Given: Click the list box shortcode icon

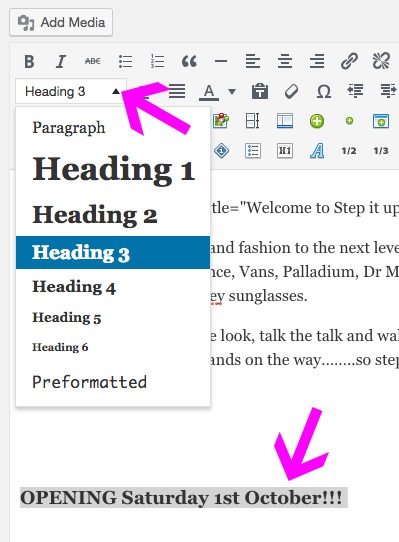Looking at the screenshot, I should pyautogui.click(x=253, y=151).
